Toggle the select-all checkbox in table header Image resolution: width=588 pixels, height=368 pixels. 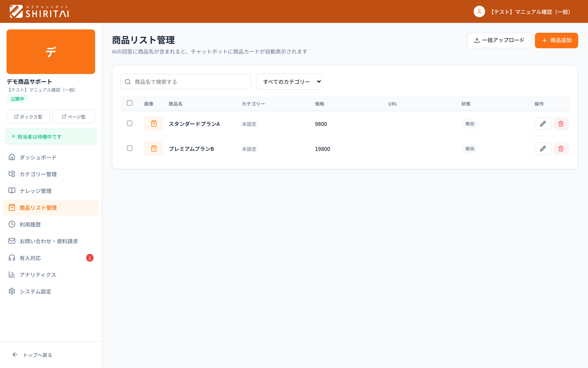click(130, 103)
